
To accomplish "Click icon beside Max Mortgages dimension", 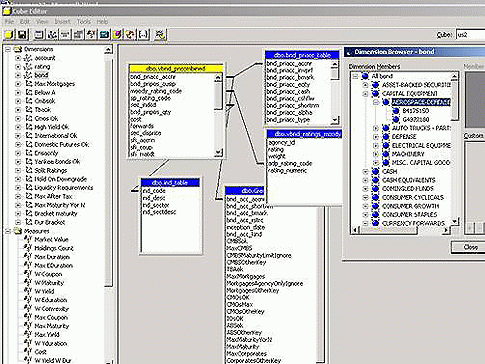I will click(x=29, y=84).
